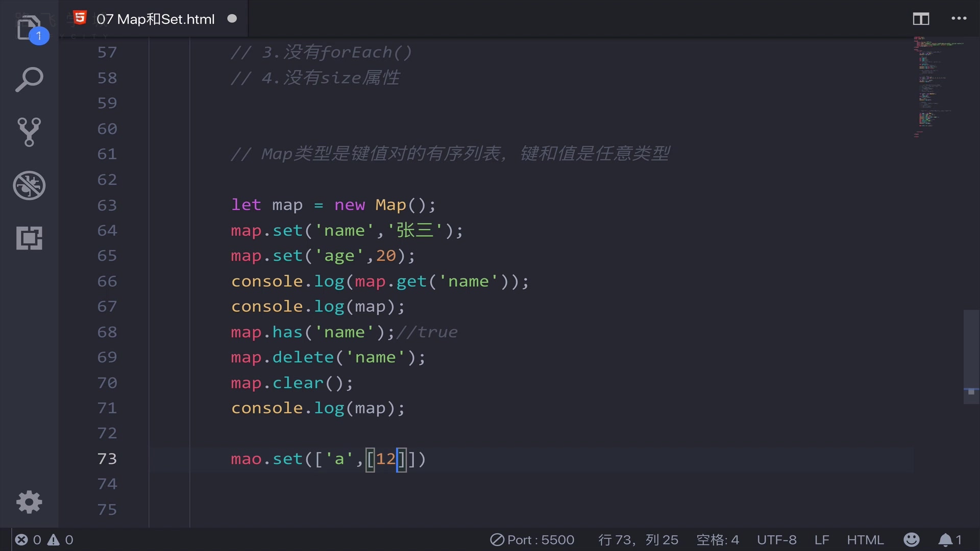Open the errors and warnings problems panel
The width and height of the screenshot is (980, 551).
(44, 540)
